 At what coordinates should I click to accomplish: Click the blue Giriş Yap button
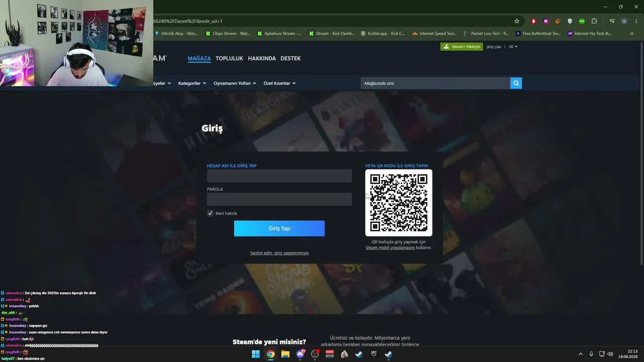279,228
